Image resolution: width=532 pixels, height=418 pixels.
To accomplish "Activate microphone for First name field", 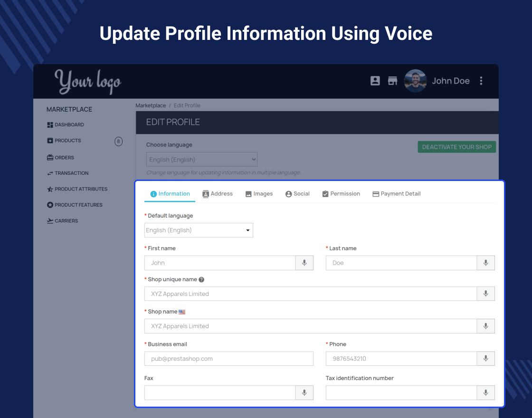I will [x=304, y=263].
